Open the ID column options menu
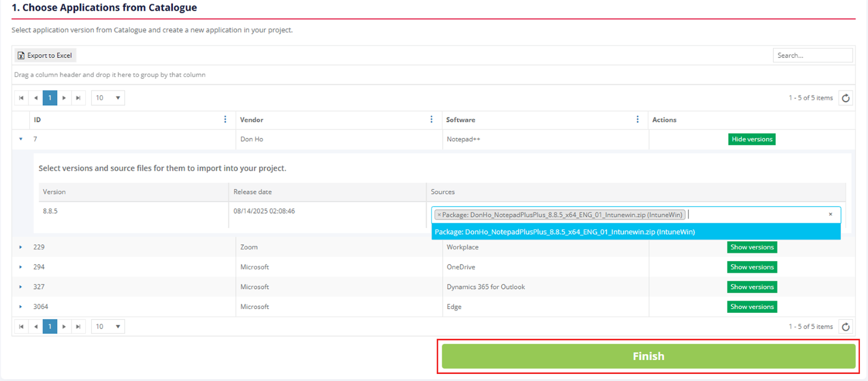Image resolution: width=868 pixels, height=381 pixels. [225, 120]
